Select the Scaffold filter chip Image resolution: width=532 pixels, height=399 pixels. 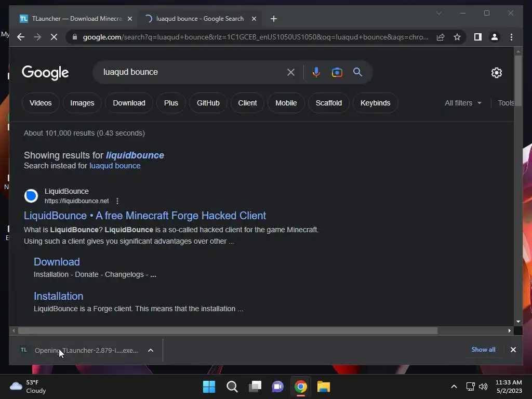click(329, 103)
